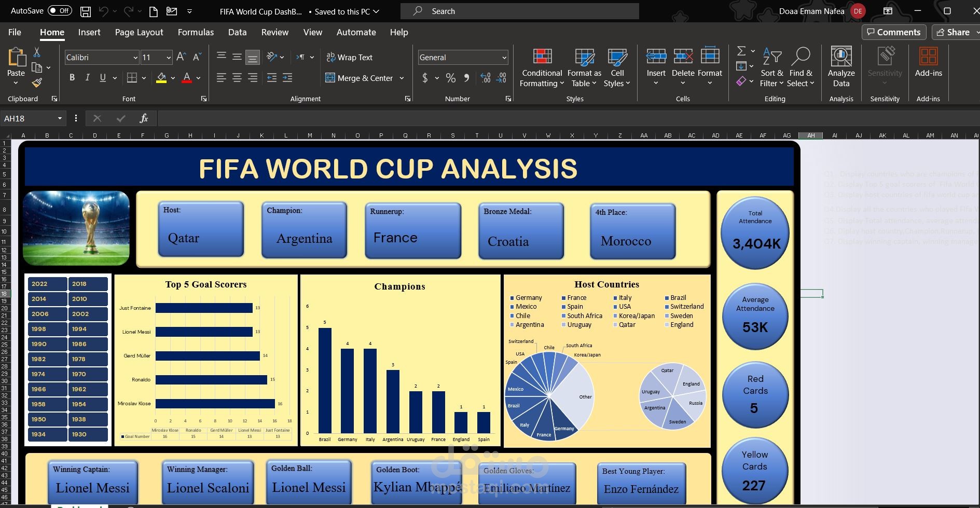Open the Add-ins button

pos(928,62)
